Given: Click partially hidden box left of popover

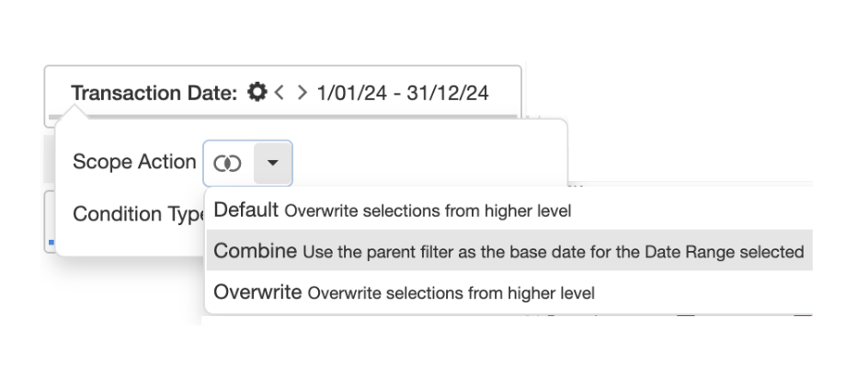Looking at the screenshot, I should [50, 222].
